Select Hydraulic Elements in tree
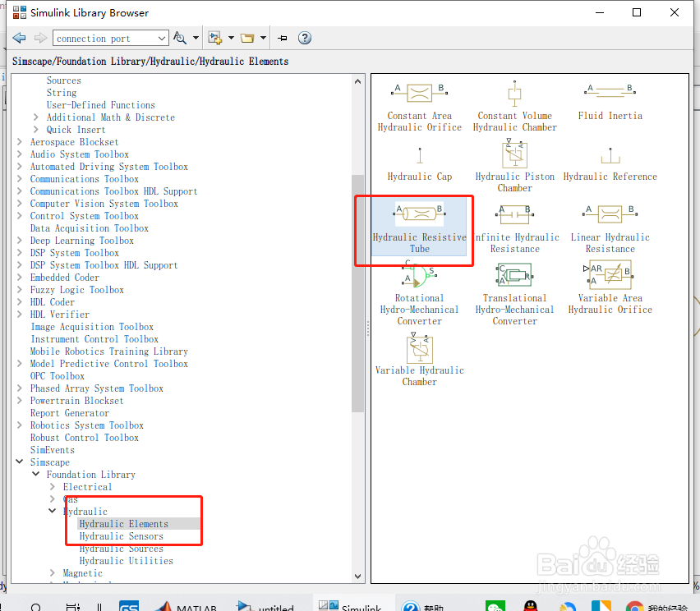700x611 pixels. [124, 523]
